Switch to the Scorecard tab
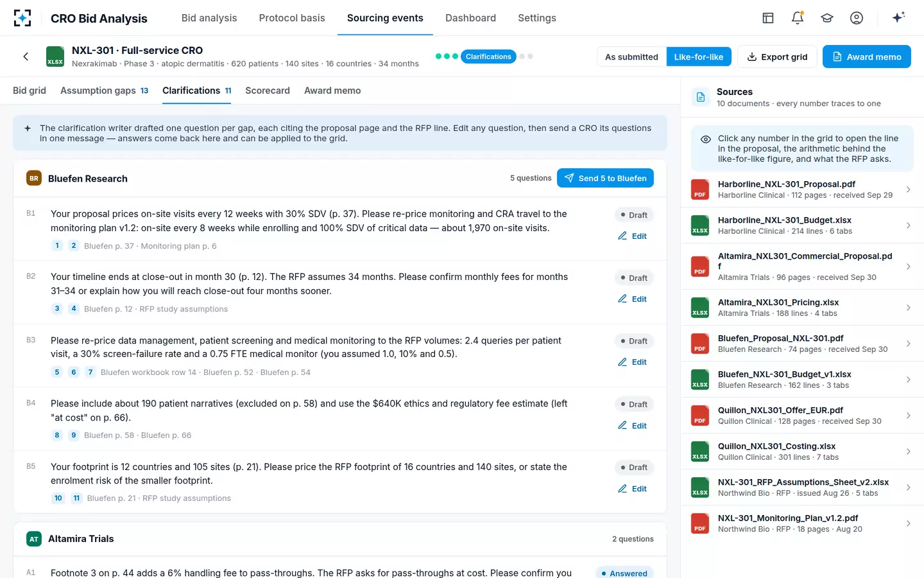This screenshot has height=578, width=924. (x=268, y=91)
